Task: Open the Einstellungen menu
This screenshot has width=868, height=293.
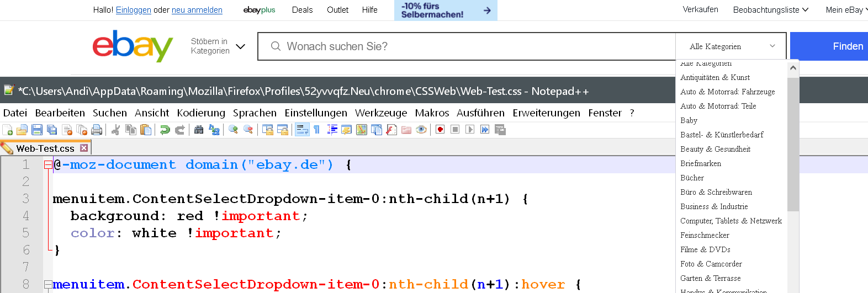Action: coord(316,113)
